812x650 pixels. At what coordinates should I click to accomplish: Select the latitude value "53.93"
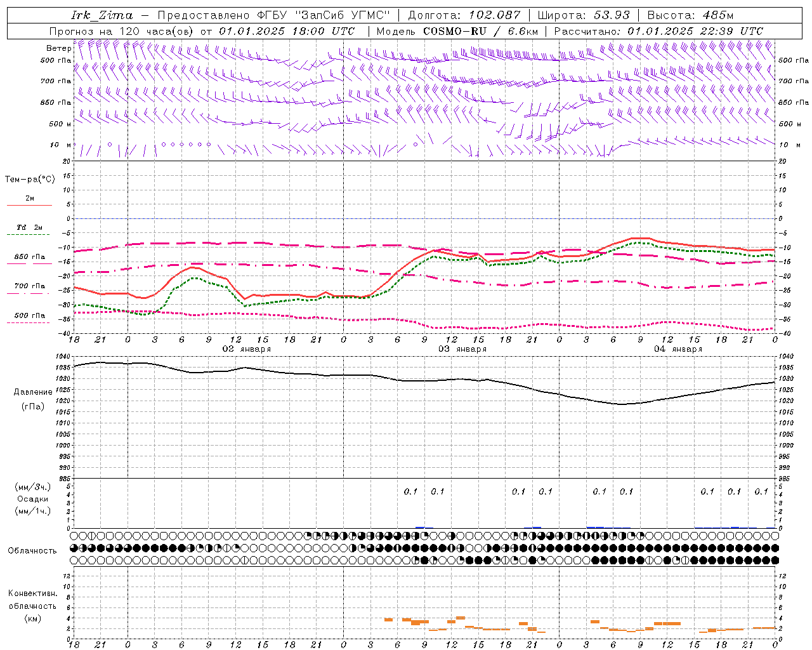(x=612, y=15)
